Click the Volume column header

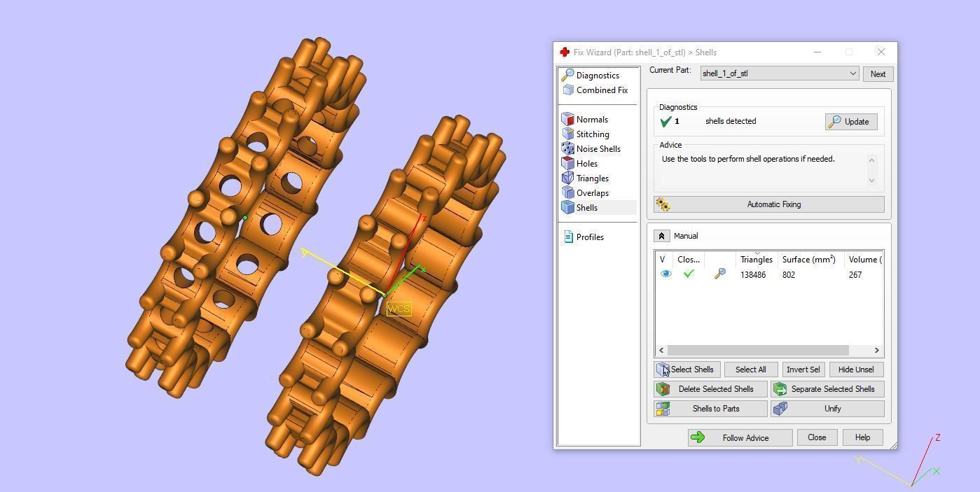pyautogui.click(x=864, y=259)
